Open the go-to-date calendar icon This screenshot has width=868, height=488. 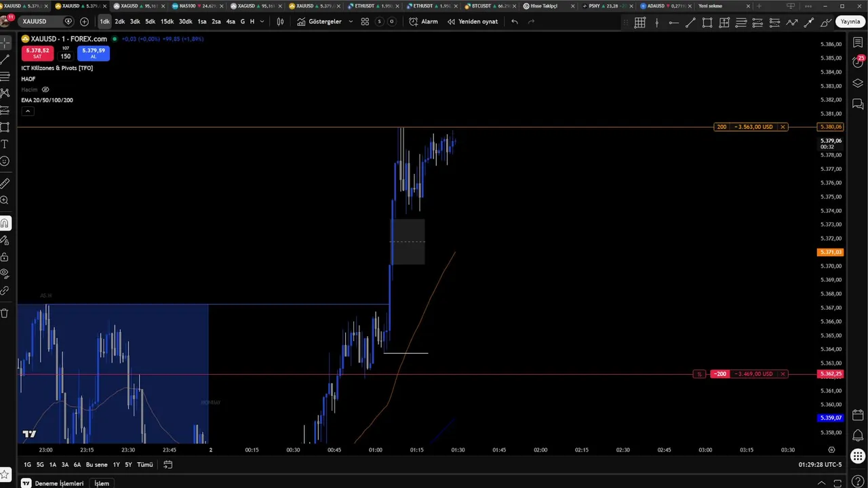click(168, 464)
